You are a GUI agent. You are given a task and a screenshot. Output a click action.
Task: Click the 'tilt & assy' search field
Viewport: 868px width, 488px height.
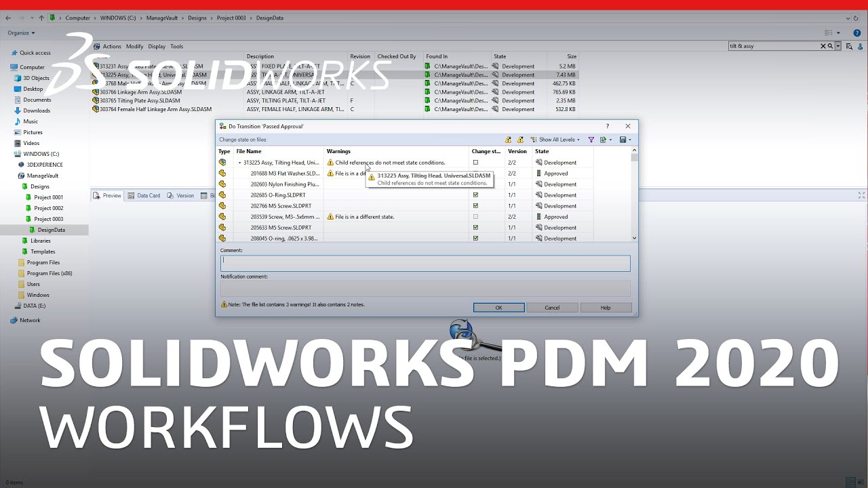click(x=774, y=46)
